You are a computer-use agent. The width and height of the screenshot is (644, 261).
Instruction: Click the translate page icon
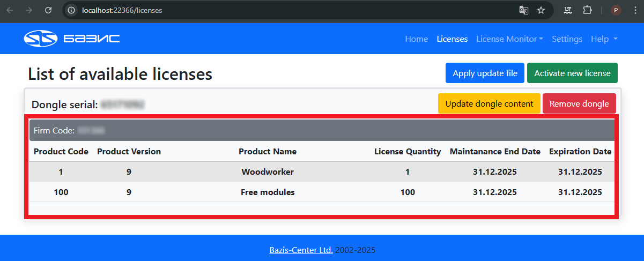click(524, 10)
